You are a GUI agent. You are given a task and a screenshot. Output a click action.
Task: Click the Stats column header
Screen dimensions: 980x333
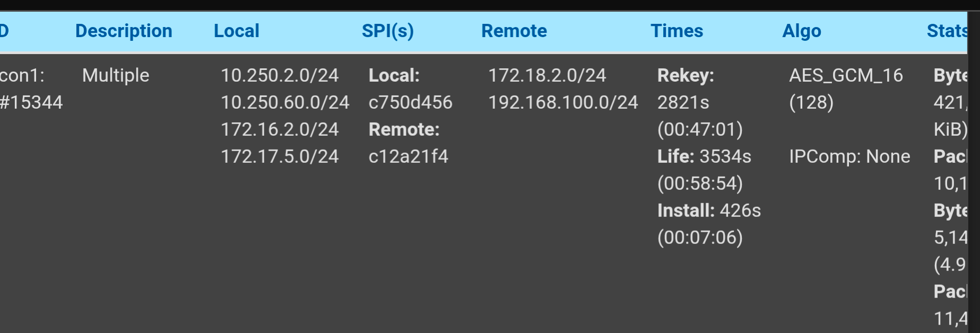[947, 31]
